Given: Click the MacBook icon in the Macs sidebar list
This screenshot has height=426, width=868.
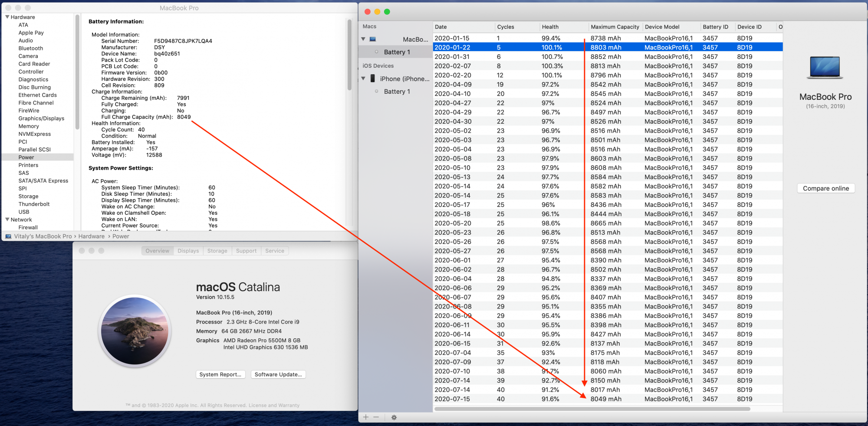Looking at the screenshot, I should tap(373, 39).
